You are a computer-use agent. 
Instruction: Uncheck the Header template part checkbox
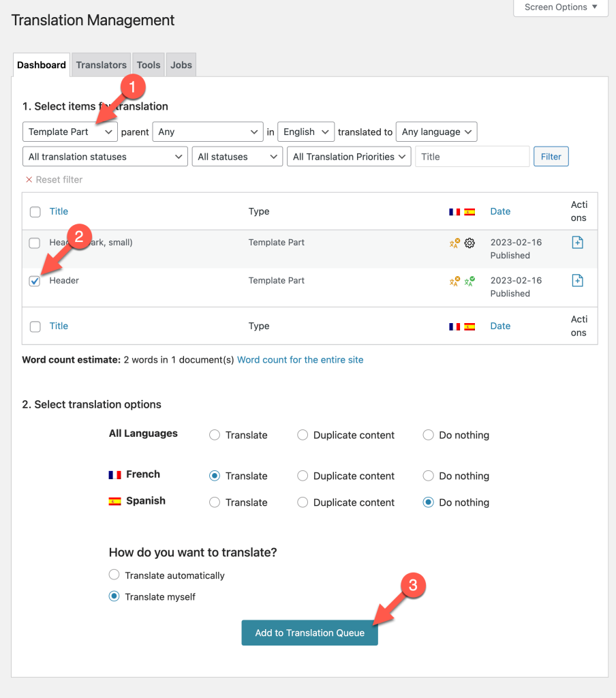point(35,281)
